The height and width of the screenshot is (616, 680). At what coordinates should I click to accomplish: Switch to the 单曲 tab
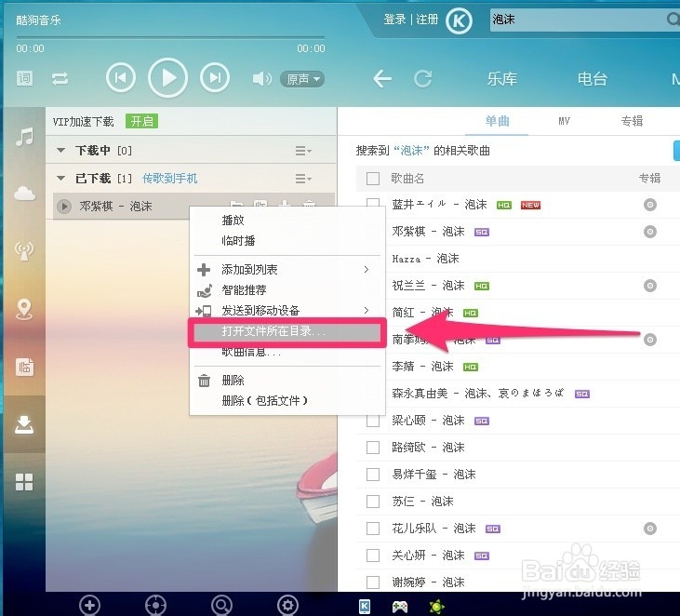[497, 121]
